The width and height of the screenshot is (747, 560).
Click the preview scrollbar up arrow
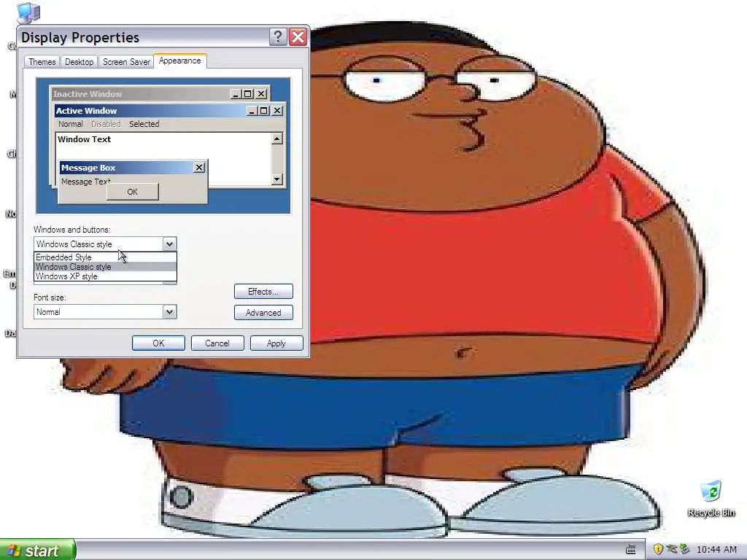276,139
